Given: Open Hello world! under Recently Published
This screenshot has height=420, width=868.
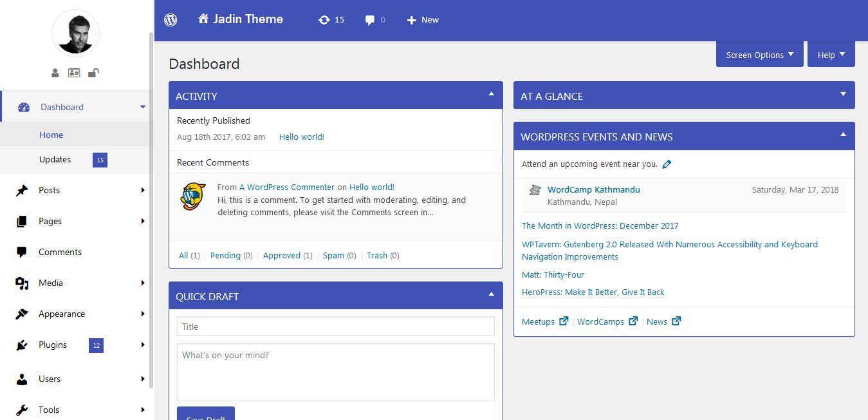Looking at the screenshot, I should click(x=302, y=137).
